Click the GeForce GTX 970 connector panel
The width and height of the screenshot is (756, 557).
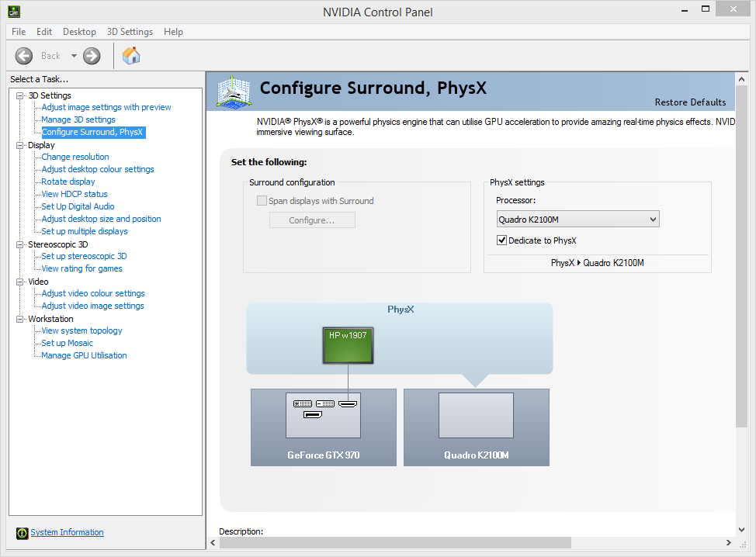point(323,415)
